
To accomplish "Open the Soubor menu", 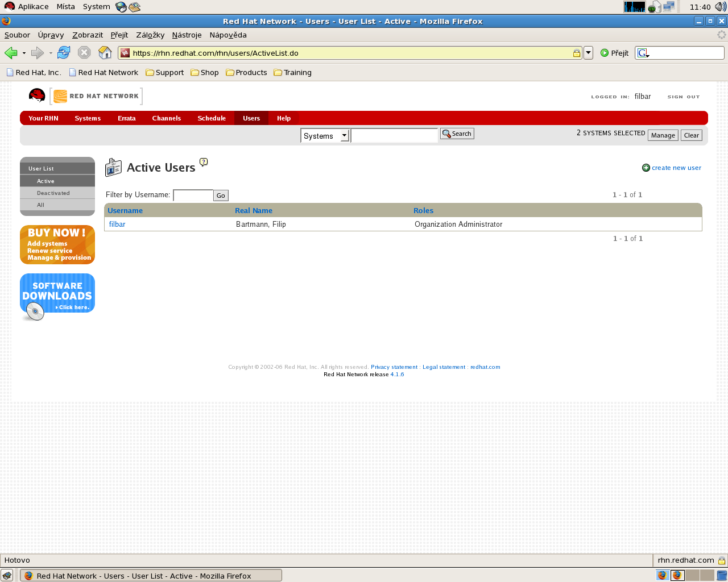I will pyautogui.click(x=17, y=35).
